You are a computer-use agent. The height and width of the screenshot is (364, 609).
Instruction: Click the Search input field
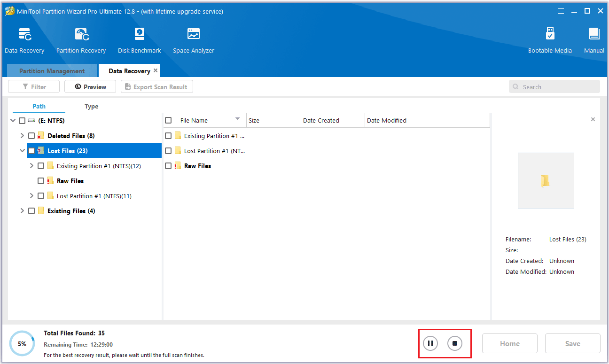pyautogui.click(x=554, y=86)
